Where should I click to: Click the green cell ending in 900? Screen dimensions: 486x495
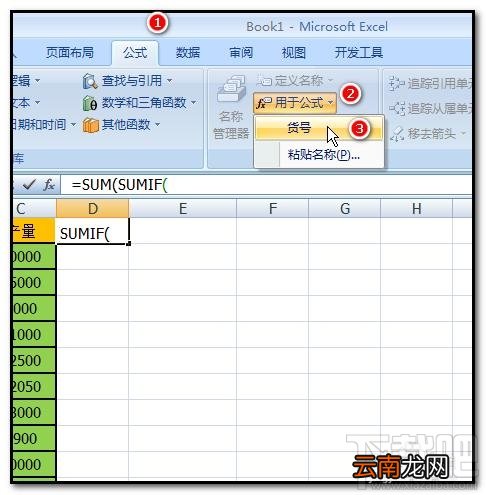(34, 439)
